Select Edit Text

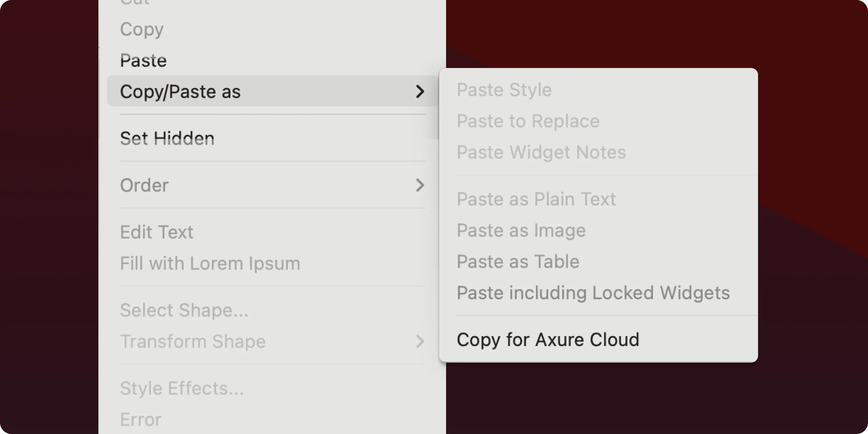tap(156, 232)
